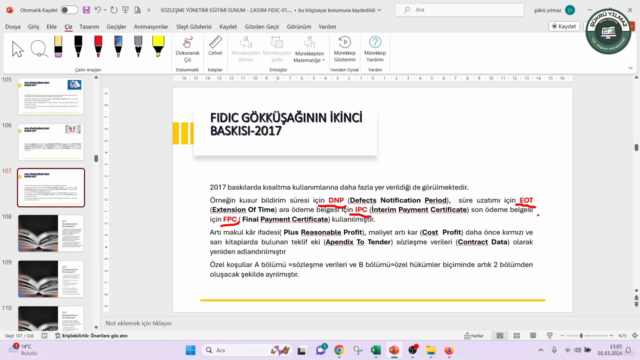The width and height of the screenshot is (640, 360).
Task: Fit slide to current window icon
Action: click(x=635, y=336)
